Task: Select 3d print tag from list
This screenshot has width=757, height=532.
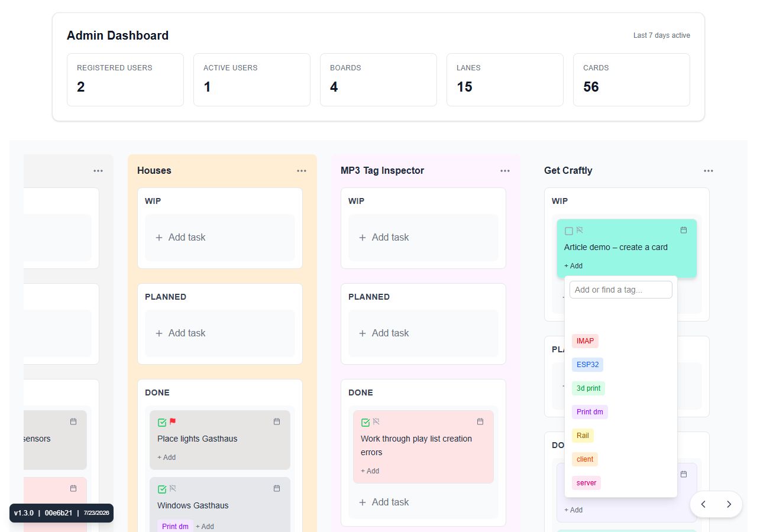Action: [588, 388]
